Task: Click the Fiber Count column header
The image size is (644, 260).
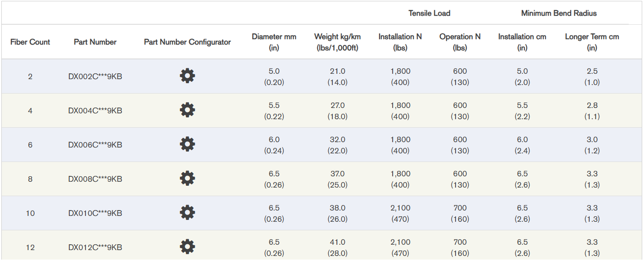Action: click(x=30, y=42)
